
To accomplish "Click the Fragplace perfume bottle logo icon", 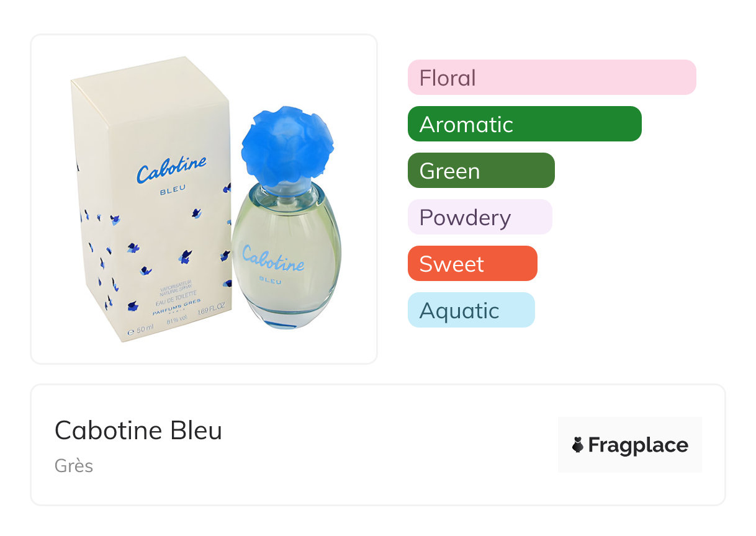I will click(578, 445).
